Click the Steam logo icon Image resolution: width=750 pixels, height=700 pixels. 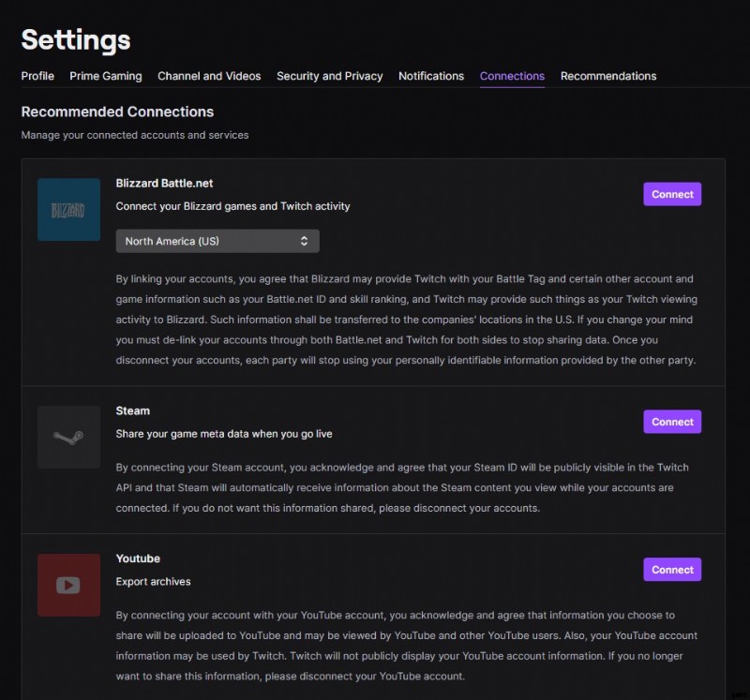(68, 437)
